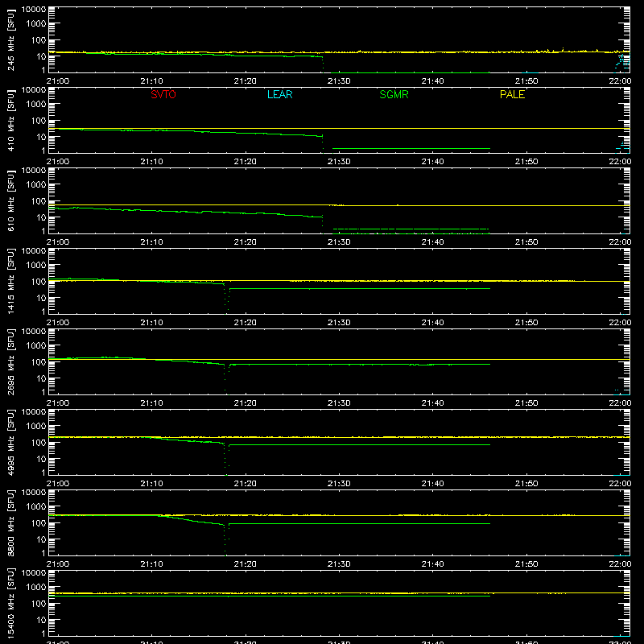The width and height of the screenshot is (644, 644).
Task: Click 21:50 tick under 2695 MHz panel
Action: tap(526, 403)
